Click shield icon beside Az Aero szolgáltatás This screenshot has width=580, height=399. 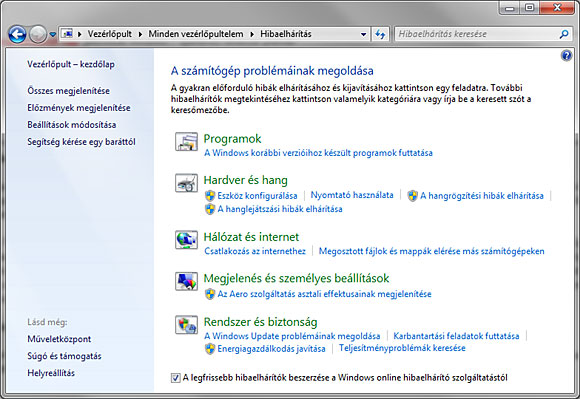point(210,294)
